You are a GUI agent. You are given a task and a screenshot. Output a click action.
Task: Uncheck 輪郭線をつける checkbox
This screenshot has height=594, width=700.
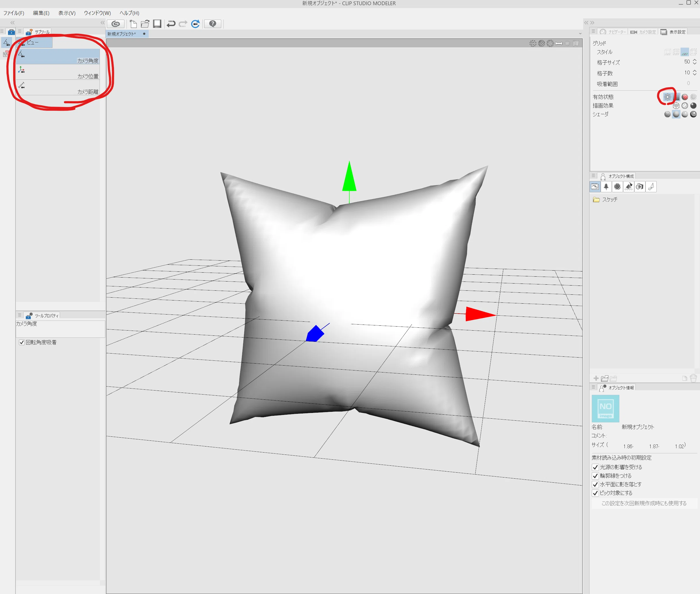595,476
